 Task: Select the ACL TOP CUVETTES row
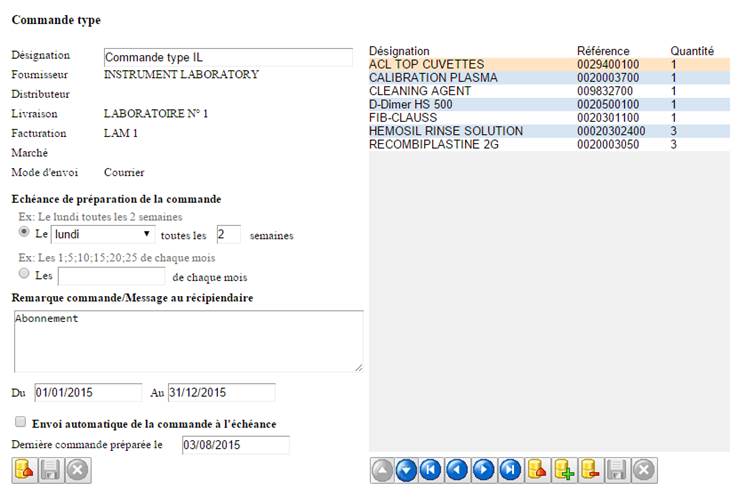(x=549, y=64)
